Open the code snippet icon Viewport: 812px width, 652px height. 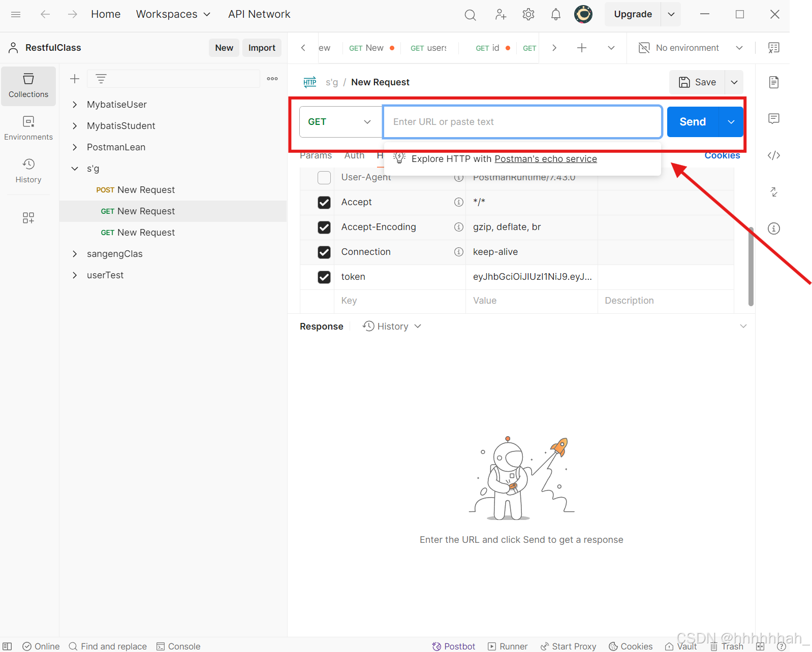[x=774, y=155]
